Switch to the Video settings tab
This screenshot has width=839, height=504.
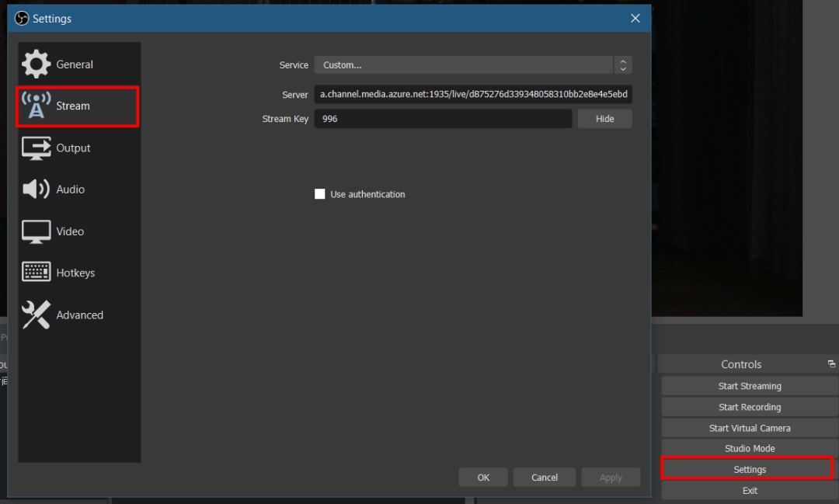pos(79,231)
